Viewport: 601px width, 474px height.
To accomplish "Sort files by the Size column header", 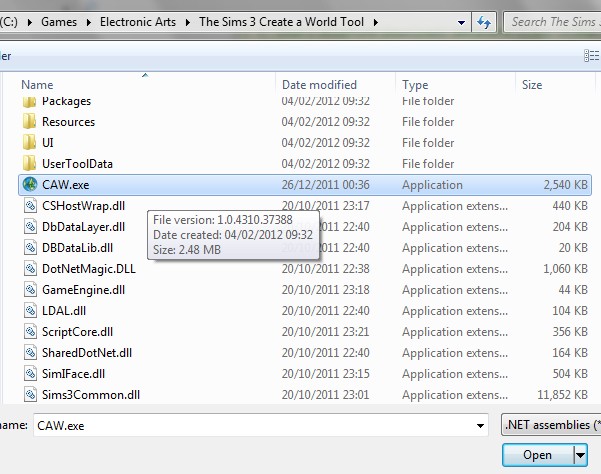I will click(532, 85).
